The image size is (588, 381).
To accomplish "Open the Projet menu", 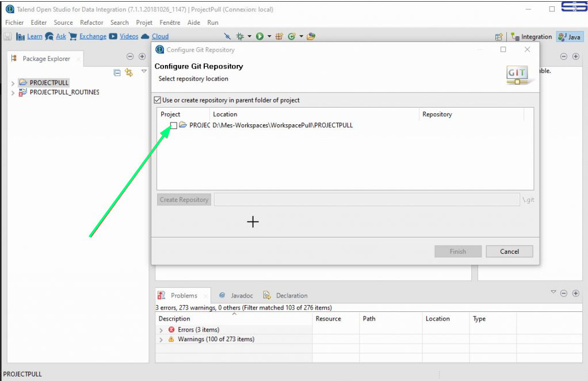I will [x=144, y=22].
